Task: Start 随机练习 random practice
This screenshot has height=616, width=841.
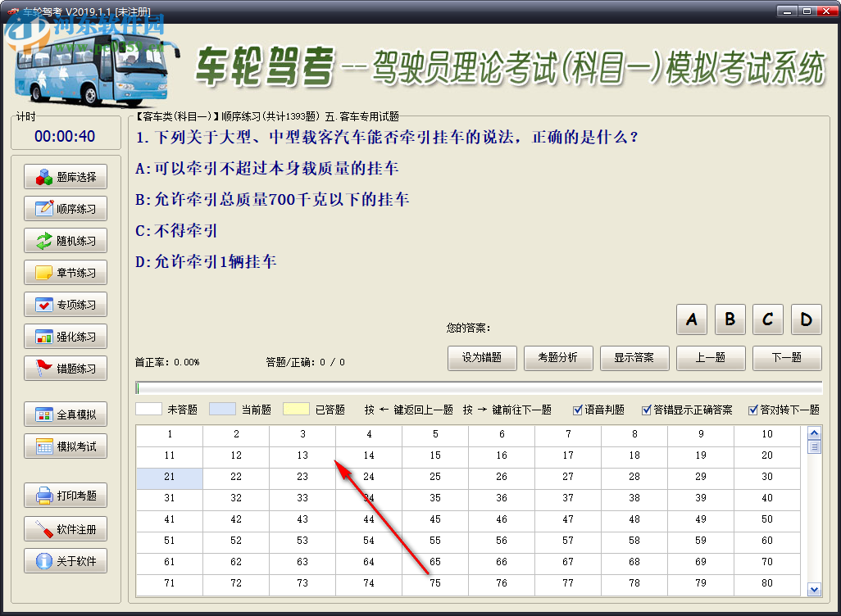Action: [66, 241]
